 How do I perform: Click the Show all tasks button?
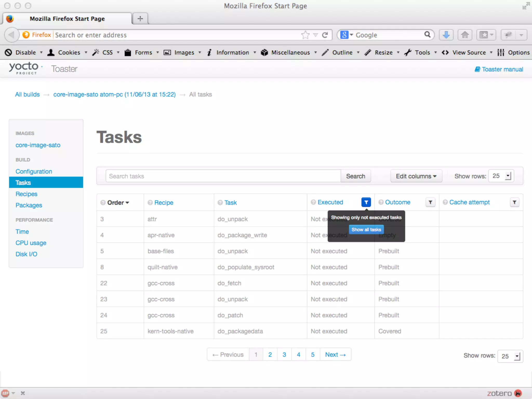click(366, 229)
